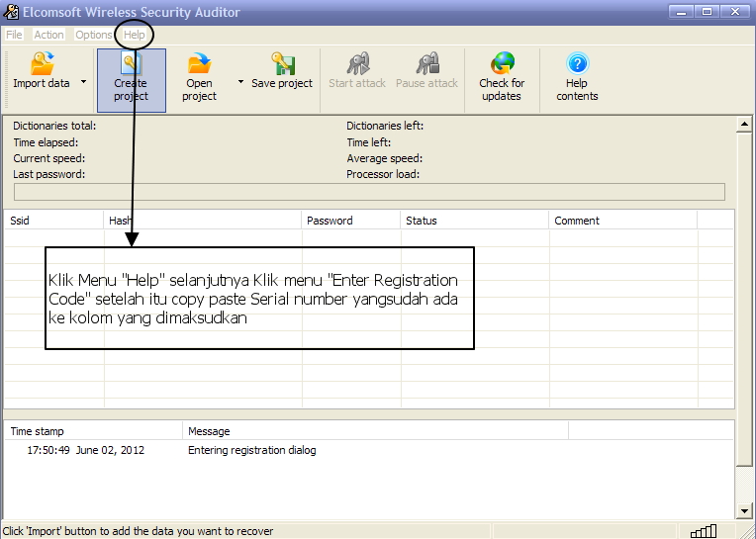Open Help contents via question-mark icon
756x539 pixels.
[577, 63]
